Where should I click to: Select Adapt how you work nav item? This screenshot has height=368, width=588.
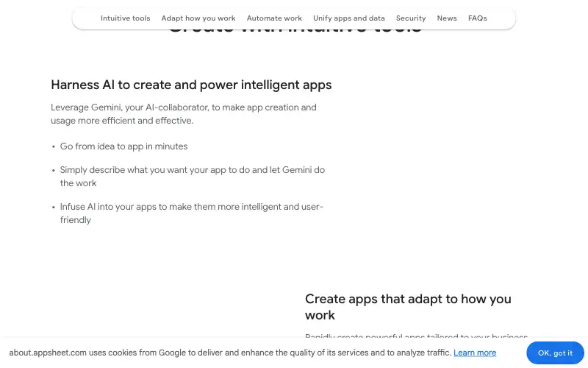[198, 18]
